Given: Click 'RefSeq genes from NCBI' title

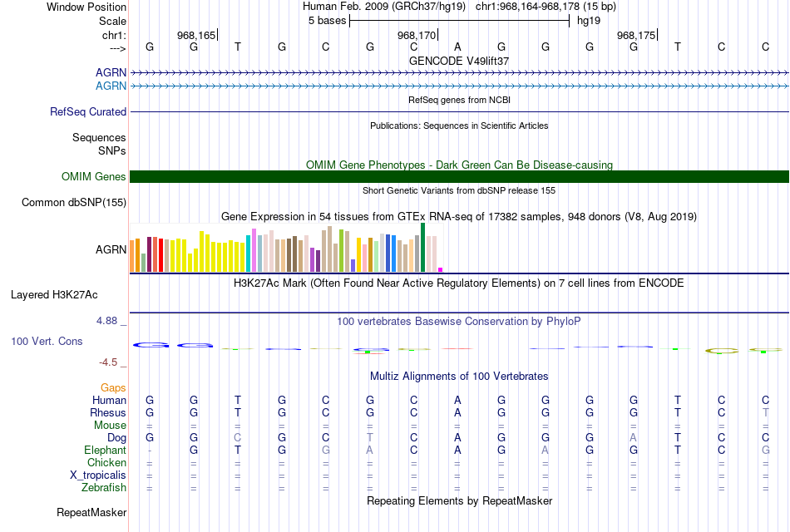Looking at the screenshot, I should [x=459, y=100].
